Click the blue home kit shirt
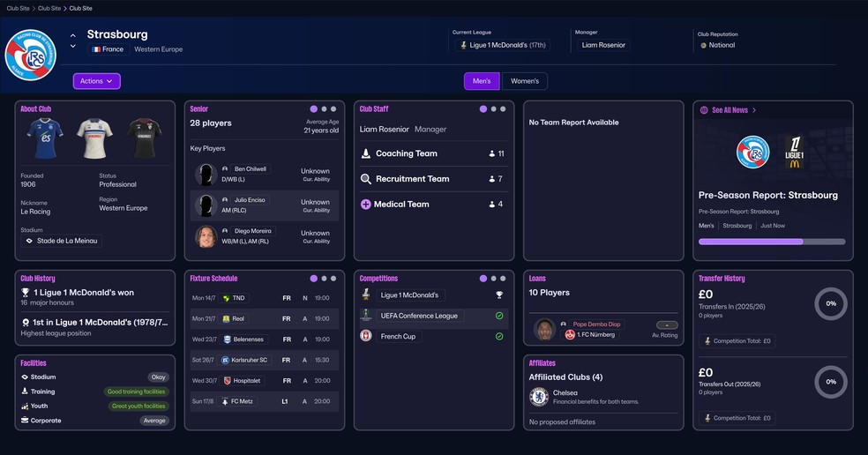 (x=45, y=138)
